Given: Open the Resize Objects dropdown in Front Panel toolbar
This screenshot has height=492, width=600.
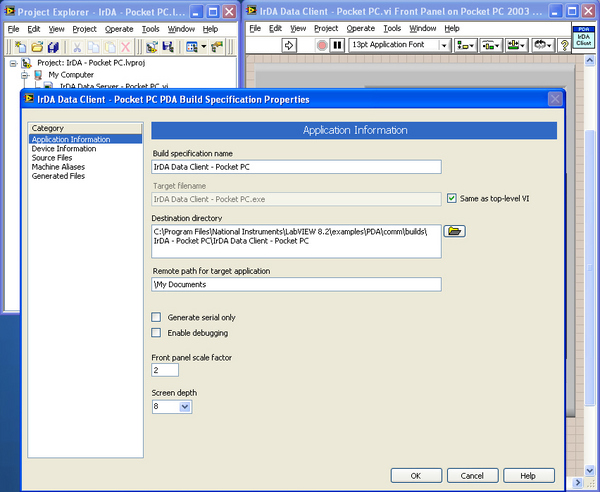Looking at the screenshot, I should point(516,45).
